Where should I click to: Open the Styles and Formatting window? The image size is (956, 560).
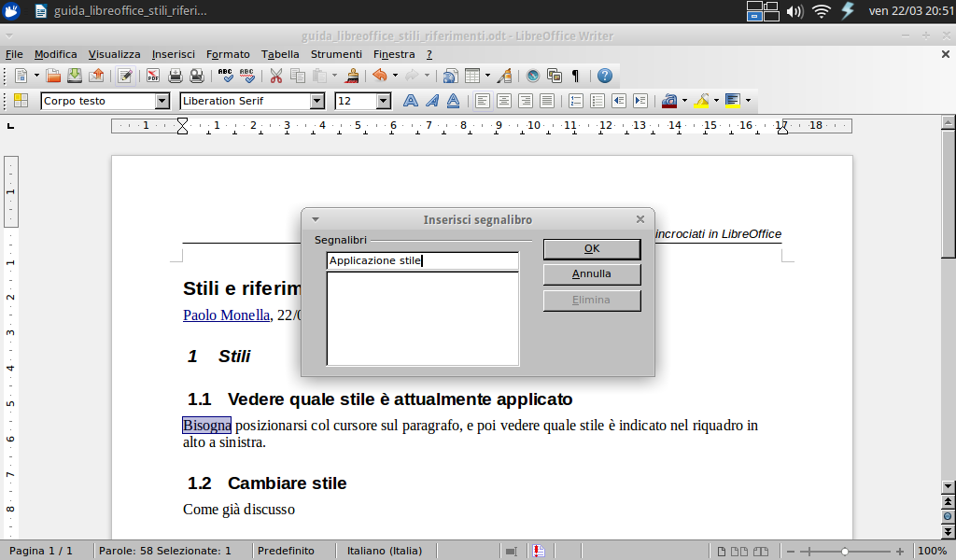[x=21, y=101]
